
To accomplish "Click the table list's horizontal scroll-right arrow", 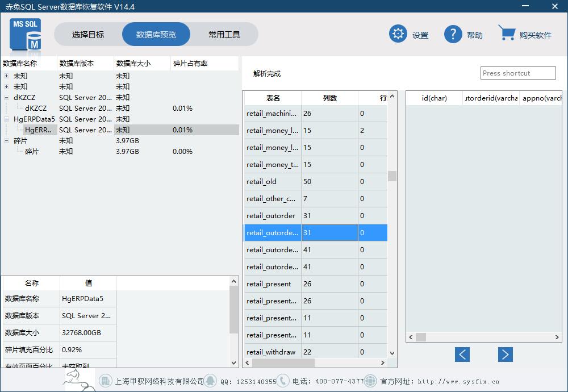I will 382,362.
